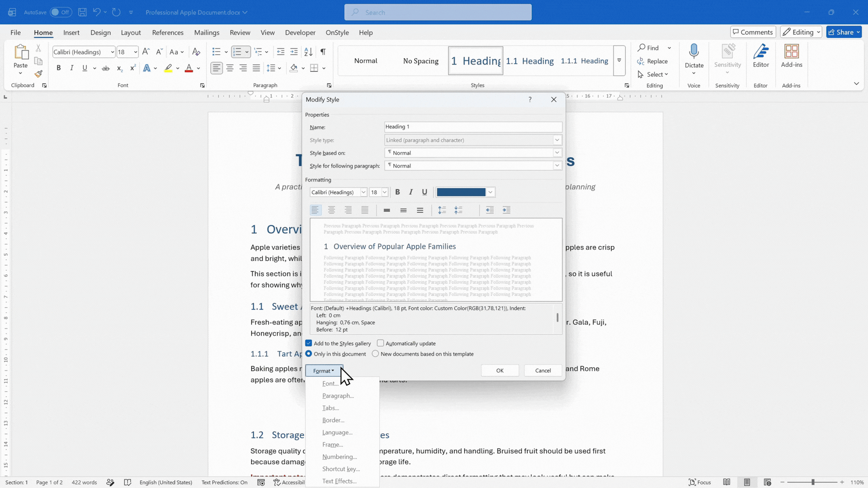Image resolution: width=868 pixels, height=488 pixels.
Task: Click the Format button in the dialog
Action: (x=324, y=371)
